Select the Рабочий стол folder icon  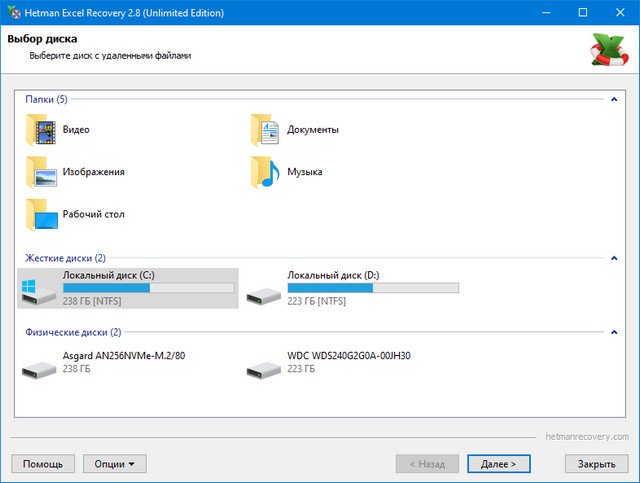(x=42, y=215)
